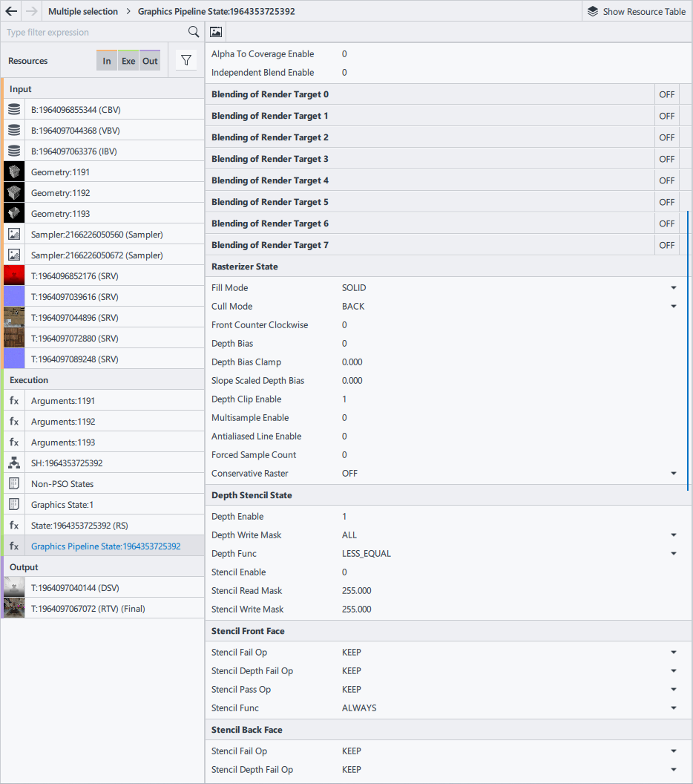Viewport: 693px width, 784px height.
Task: Click Graphics Pipeline State:1964353725392 breadcrumb
Action: point(217,11)
